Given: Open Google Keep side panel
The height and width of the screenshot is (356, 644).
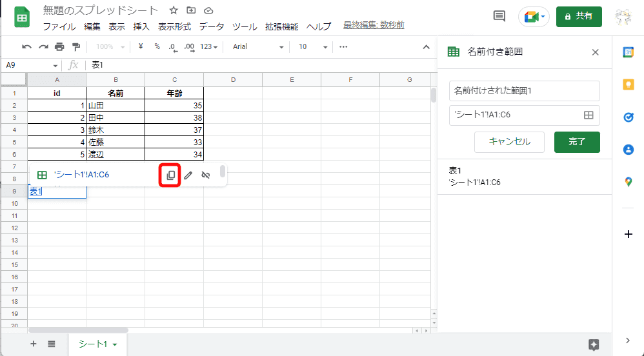Looking at the screenshot, I should pos(628,84).
